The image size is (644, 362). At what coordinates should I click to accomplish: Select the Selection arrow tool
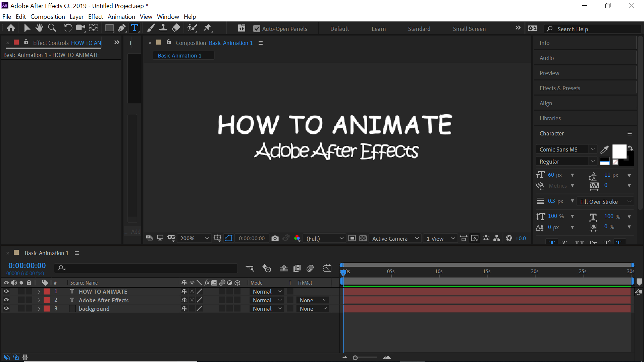click(27, 28)
